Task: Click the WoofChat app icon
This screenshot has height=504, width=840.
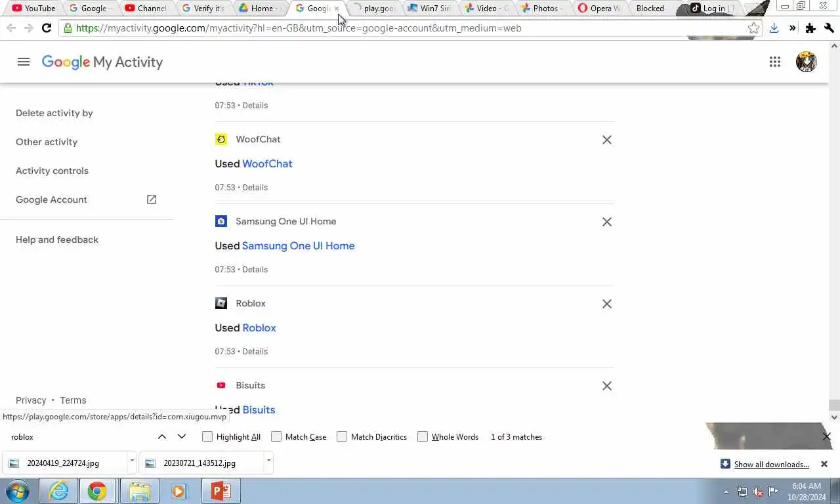Action: tap(221, 139)
